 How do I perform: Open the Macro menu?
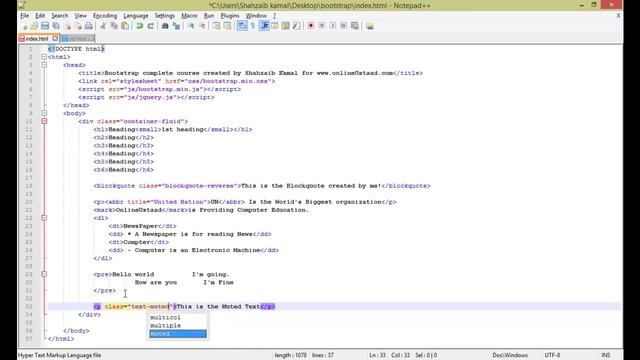coord(189,16)
